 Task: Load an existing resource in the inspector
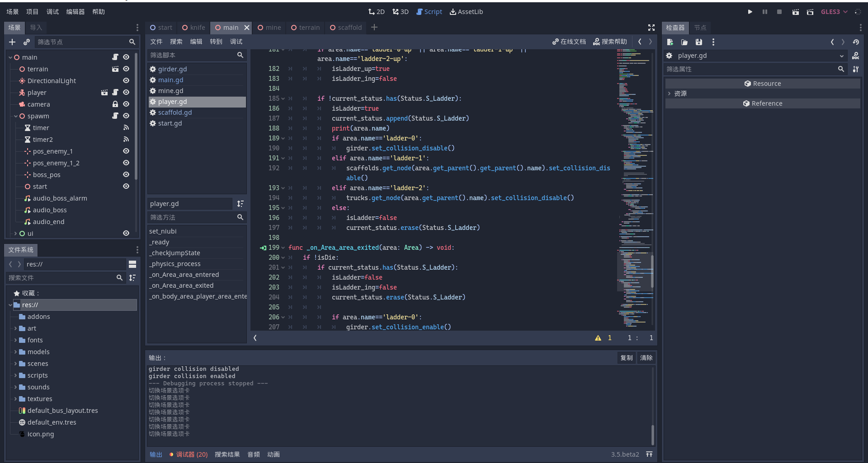[x=684, y=42]
